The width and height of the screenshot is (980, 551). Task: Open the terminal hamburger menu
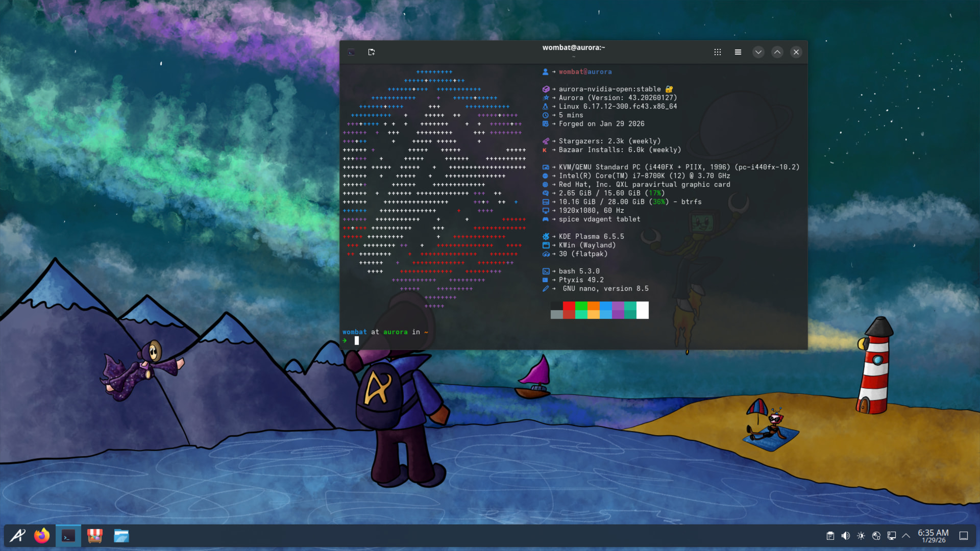[738, 52]
